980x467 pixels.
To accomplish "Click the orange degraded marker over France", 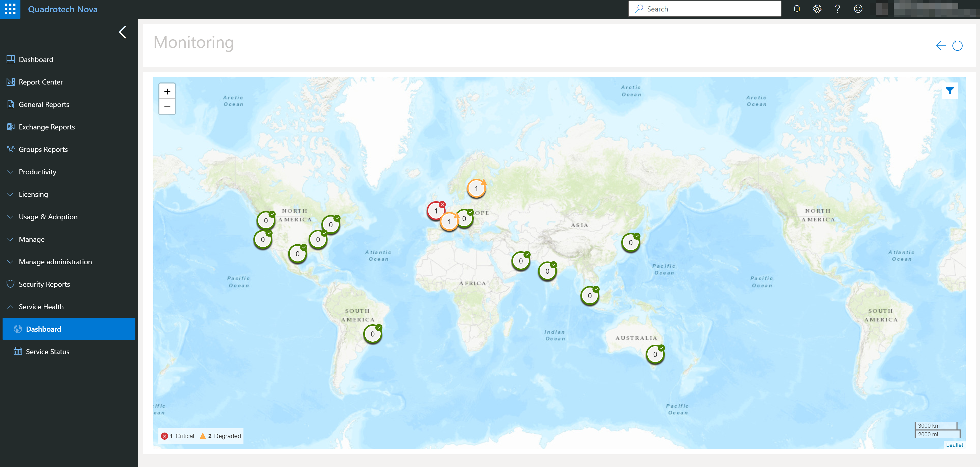I will 449,222.
